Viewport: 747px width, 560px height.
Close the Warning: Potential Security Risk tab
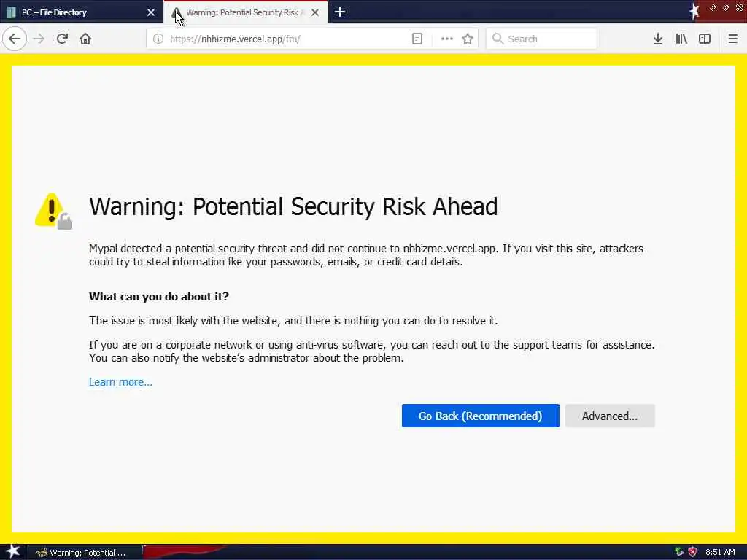tap(315, 12)
